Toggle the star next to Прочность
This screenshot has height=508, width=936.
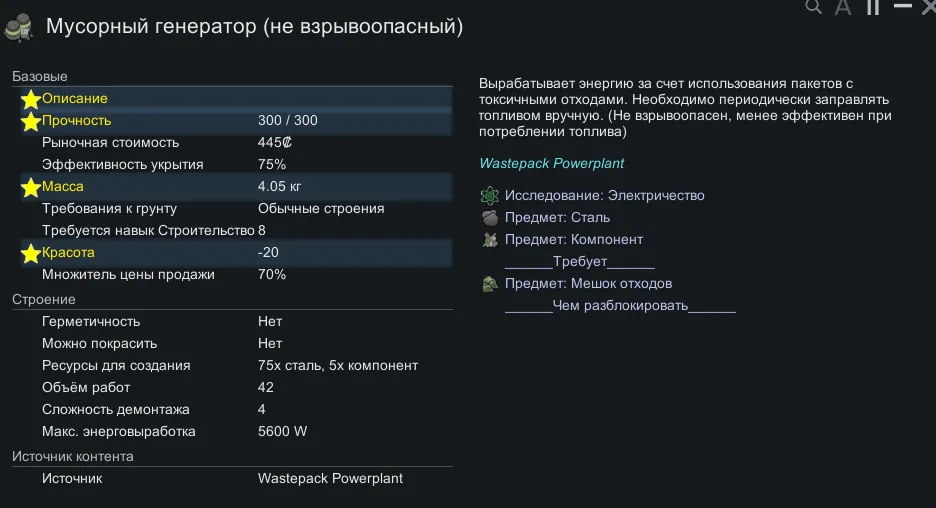coord(31,121)
